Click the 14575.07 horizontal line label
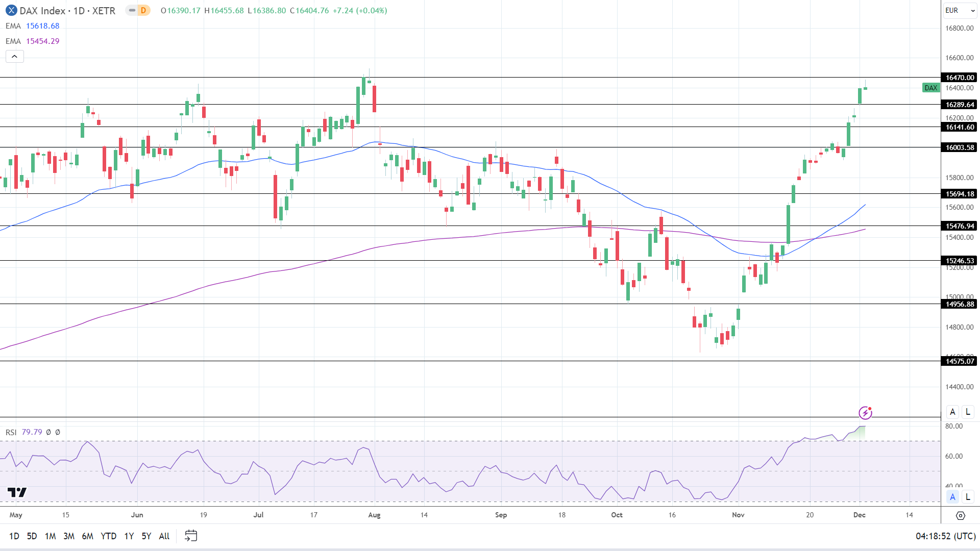980x551 pixels. click(960, 361)
